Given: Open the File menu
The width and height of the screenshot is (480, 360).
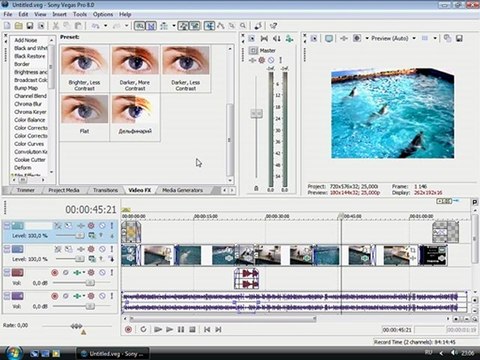Looking at the screenshot, I should 8,14.
